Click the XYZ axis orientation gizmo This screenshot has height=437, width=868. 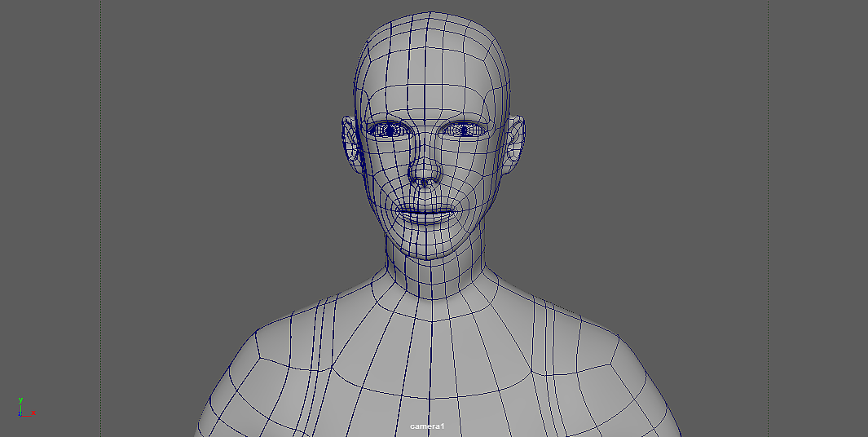[x=26, y=408]
